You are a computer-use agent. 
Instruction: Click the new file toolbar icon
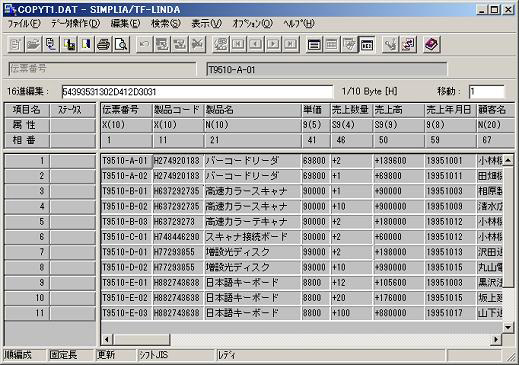click(x=16, y=44)
